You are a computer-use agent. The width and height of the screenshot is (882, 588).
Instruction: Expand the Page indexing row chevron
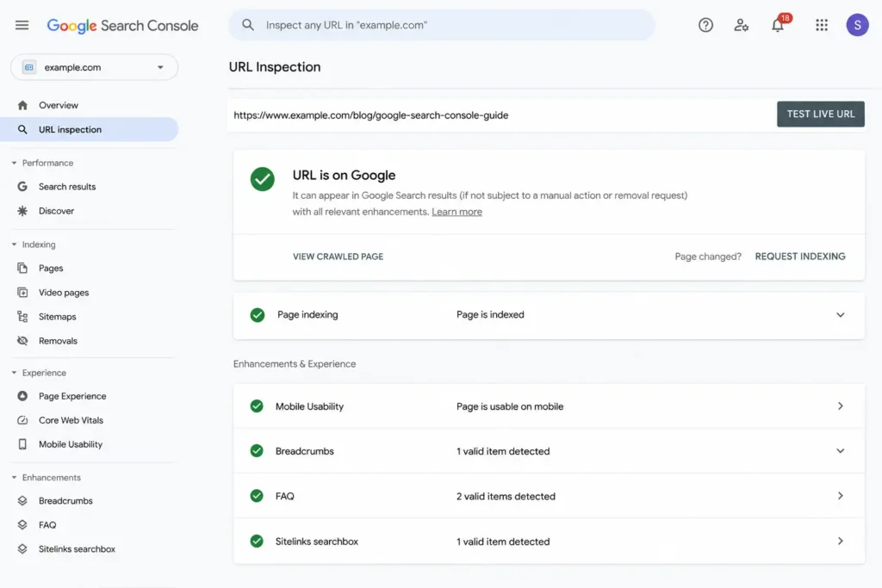tap(840, 315)
